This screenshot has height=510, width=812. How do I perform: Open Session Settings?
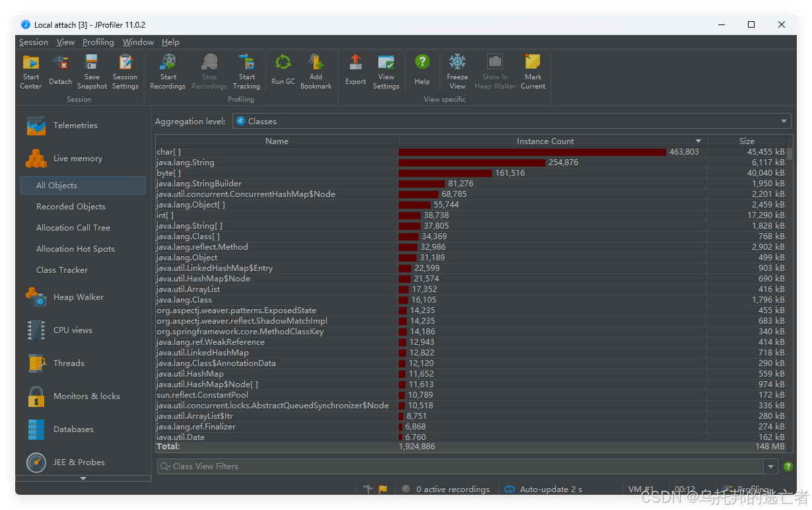[125, 71]
